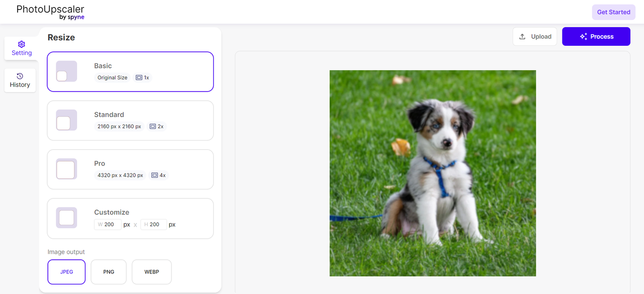
Task: Click the Pro size preview icon
Action: pos(66,169)
